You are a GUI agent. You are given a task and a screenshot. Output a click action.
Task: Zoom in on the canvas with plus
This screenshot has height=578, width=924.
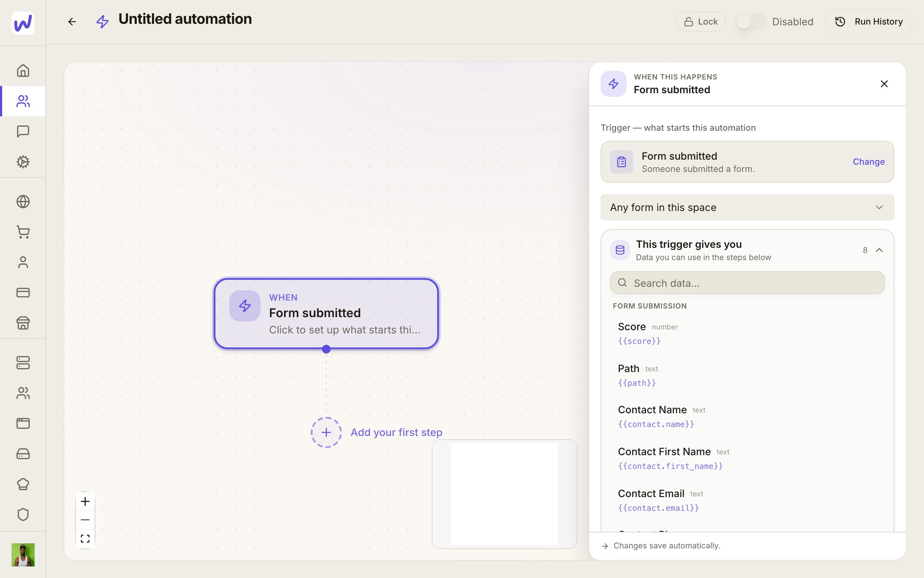(85, 501)
